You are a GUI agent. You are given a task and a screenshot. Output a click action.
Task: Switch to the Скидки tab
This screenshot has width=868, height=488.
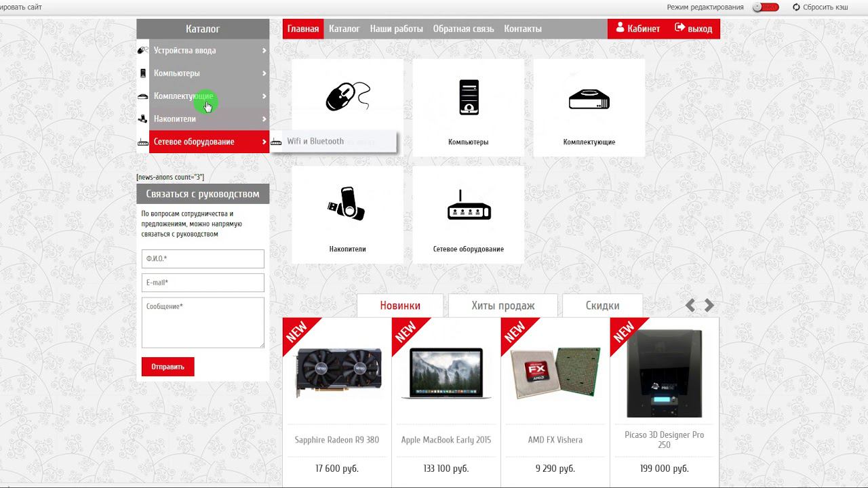click(x=602, y=306)
